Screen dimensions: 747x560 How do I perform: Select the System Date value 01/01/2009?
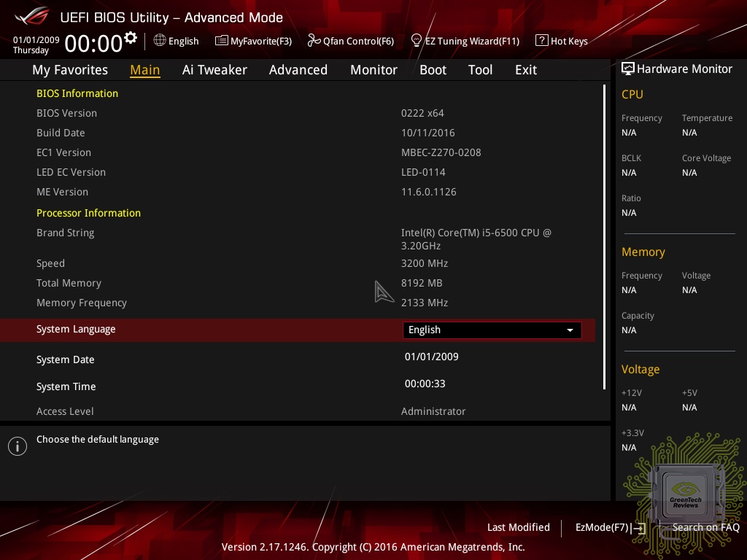pyautogui.click(x=432, y=357)
